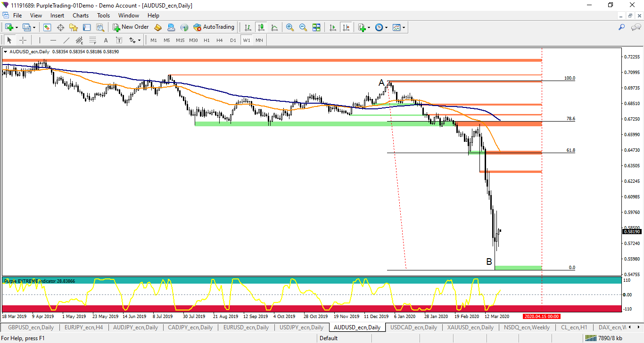Zoom out on the chart

click(x=303, y=27)
